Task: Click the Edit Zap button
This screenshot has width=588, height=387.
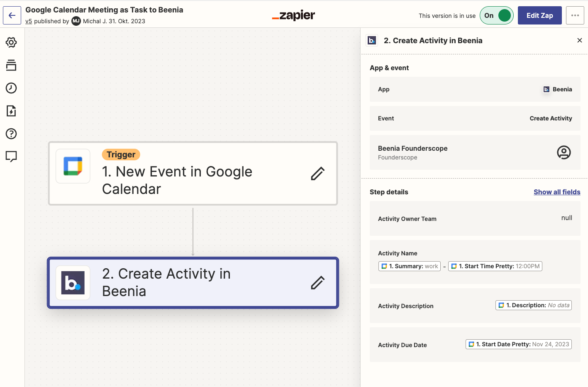Action: pos(539,15)
